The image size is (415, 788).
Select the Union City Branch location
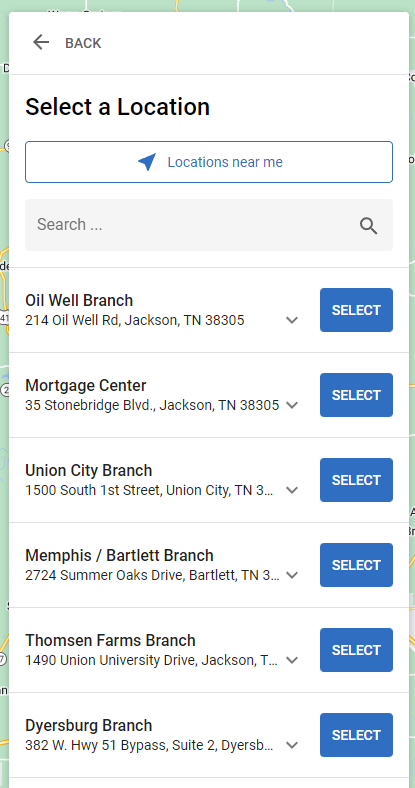(356, 480)
